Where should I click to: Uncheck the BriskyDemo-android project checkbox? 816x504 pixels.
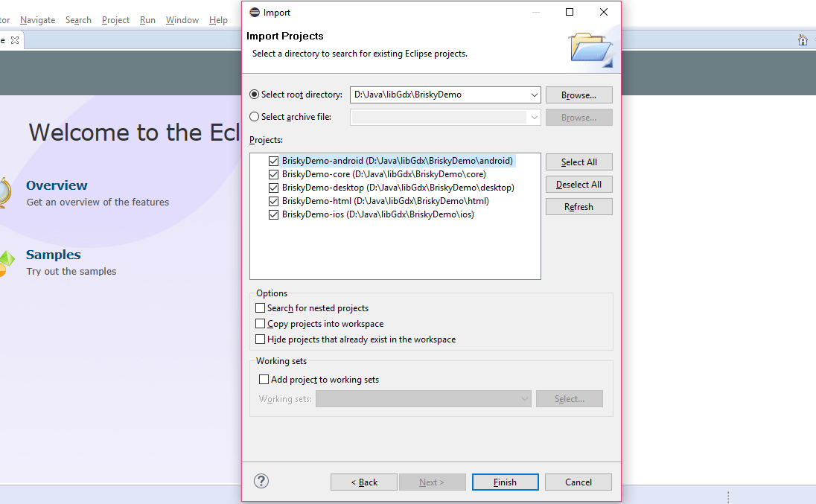pyautogui.click(x=274, y=162)
